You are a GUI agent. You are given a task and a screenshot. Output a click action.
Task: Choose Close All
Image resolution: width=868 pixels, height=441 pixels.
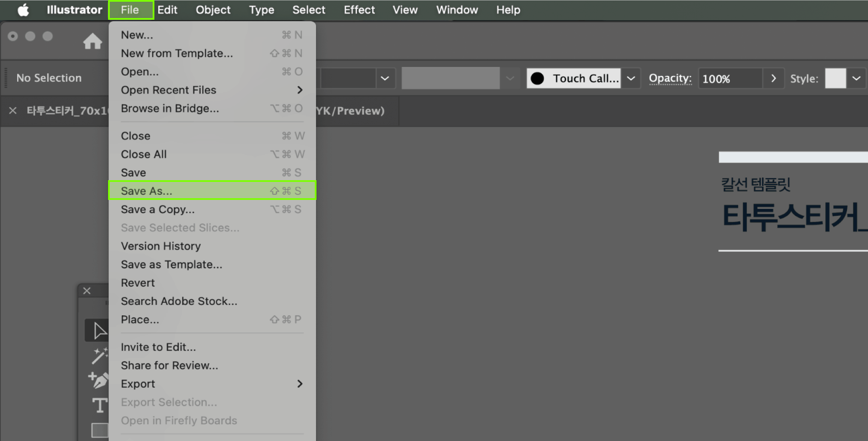212,154
